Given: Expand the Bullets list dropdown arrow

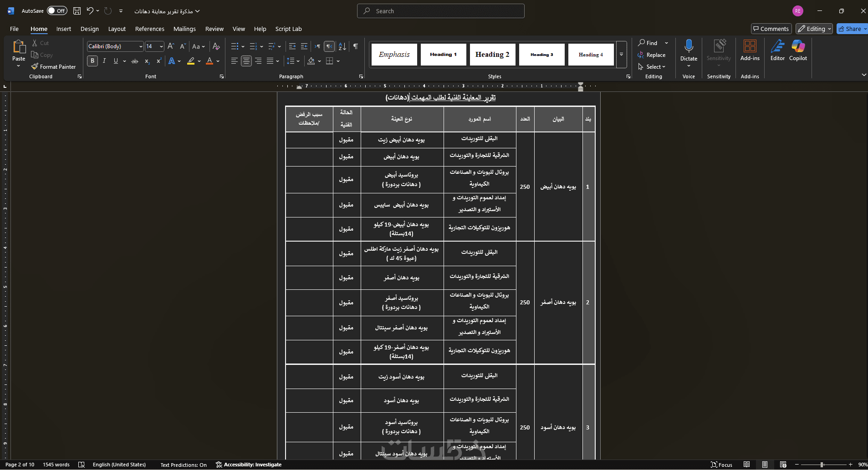Looking at the screenshot, I should point(243,46).
